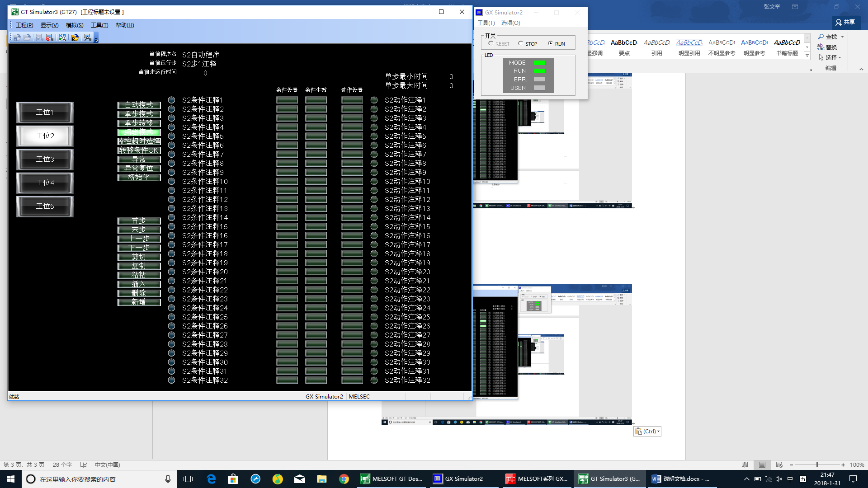Screen dimensions: 868x488
Task: Switch to GX Simulator2 taskbar icon
Action: [x=458, y=479]
